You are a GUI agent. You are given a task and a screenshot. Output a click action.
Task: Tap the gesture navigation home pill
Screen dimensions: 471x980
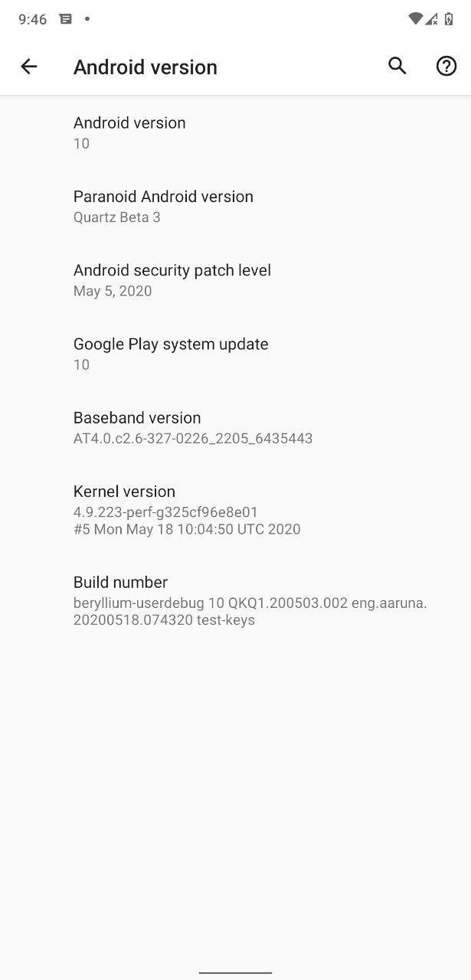pyautogui.click(x=235, y=972)
